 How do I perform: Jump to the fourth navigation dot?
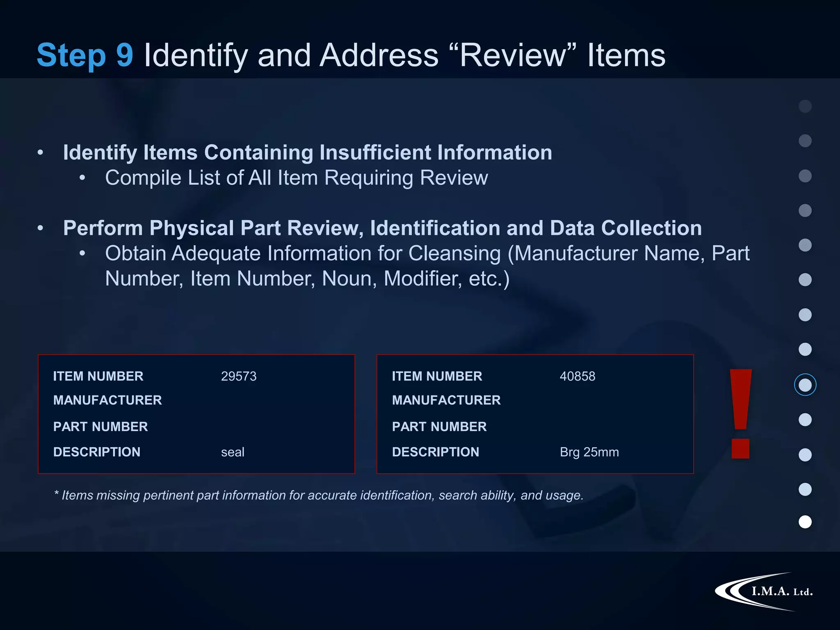805,210
